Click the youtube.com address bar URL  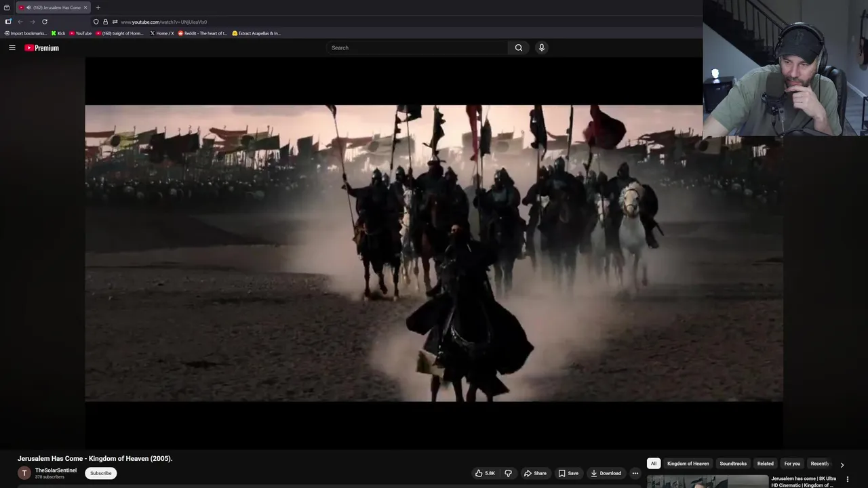click(164, 22)
